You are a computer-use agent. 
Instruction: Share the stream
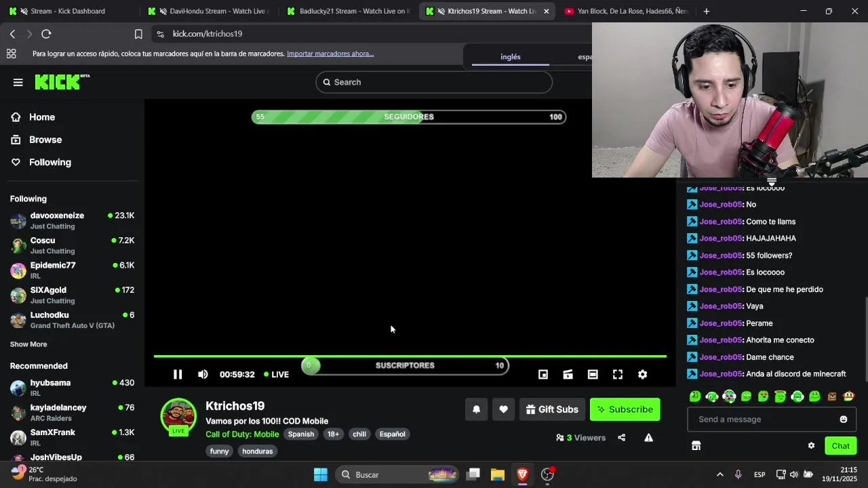point(621,438)
